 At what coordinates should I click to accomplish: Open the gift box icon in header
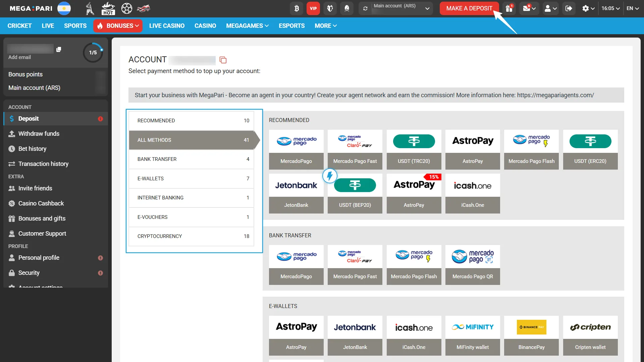[509, 8]
